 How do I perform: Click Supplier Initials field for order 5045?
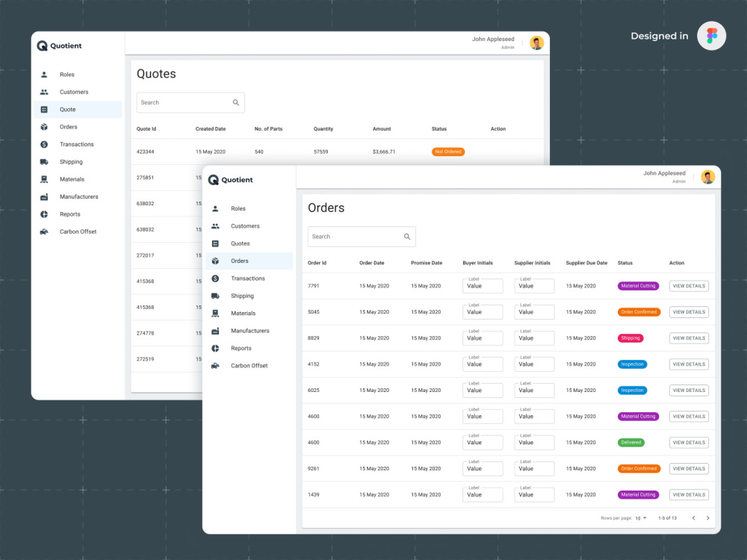tap(534, 312)
